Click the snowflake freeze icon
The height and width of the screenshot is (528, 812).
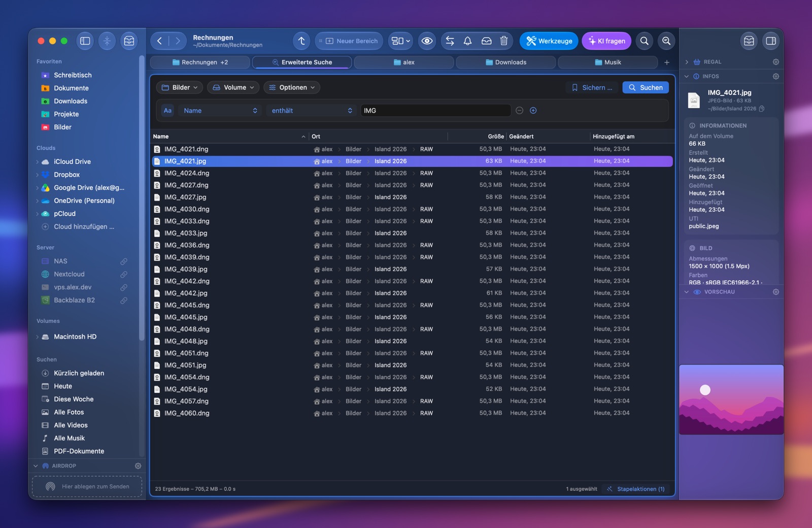[x=107, y=41]
